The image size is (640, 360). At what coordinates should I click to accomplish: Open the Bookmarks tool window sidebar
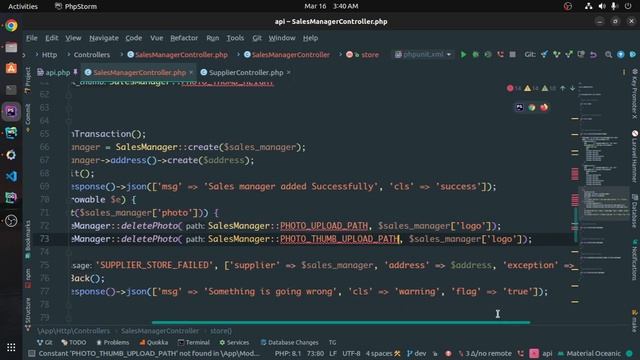click(28, 240)
